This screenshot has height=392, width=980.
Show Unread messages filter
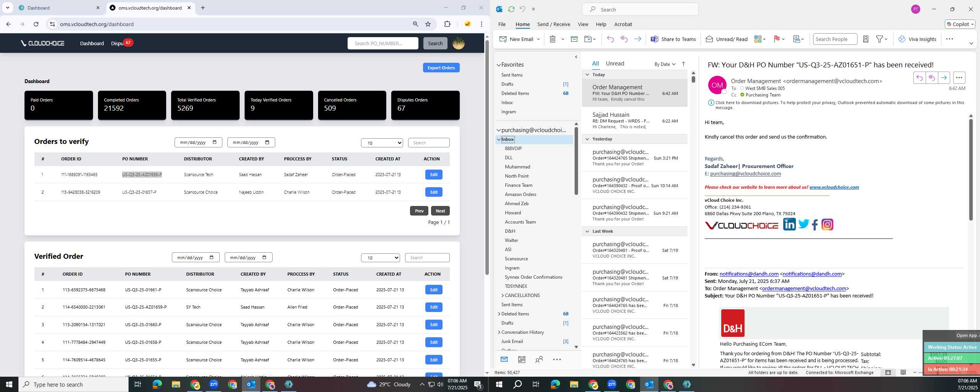615,64
